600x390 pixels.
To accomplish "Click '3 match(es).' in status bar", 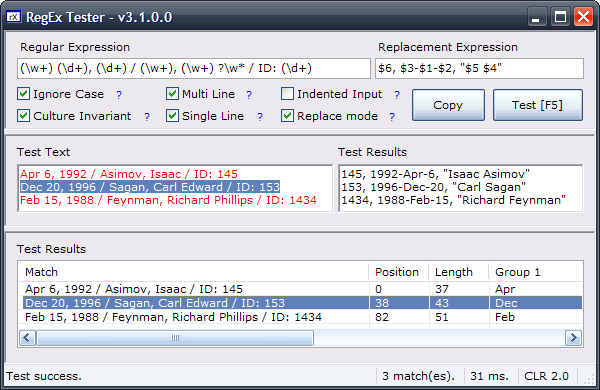I will (418, 376).
